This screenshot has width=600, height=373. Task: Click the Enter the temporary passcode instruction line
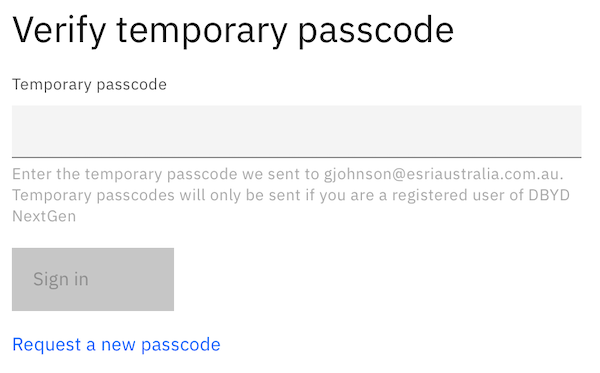[x=287, y=174]
